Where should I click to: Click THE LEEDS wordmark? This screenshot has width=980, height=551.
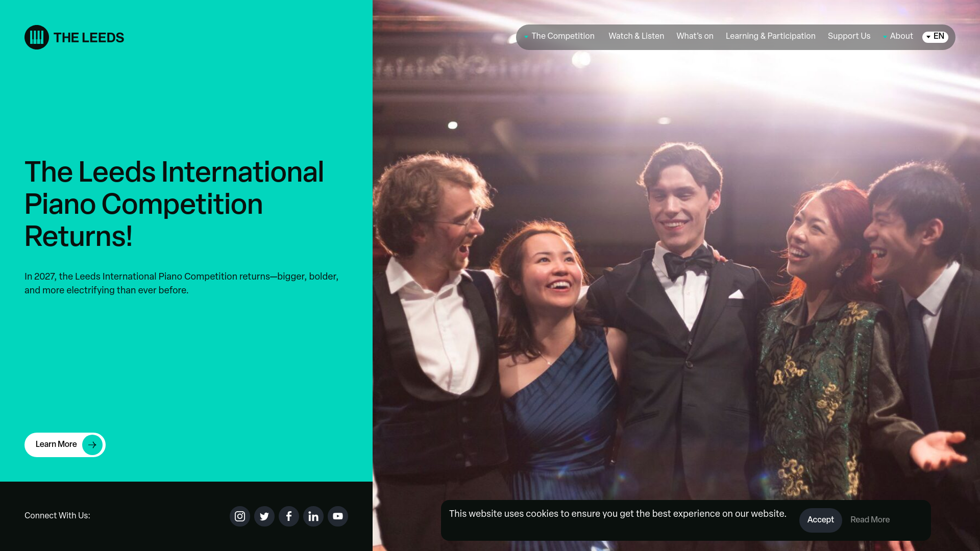point(89,38)
